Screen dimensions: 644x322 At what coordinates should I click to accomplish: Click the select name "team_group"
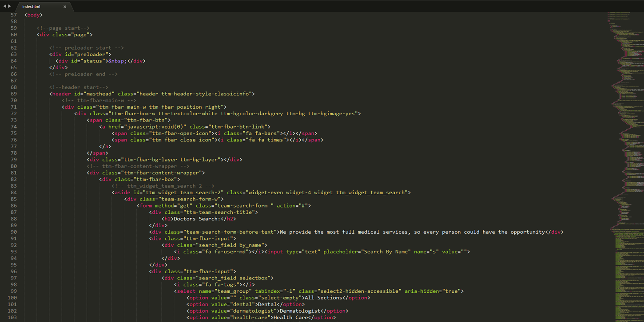click(233, 291)
